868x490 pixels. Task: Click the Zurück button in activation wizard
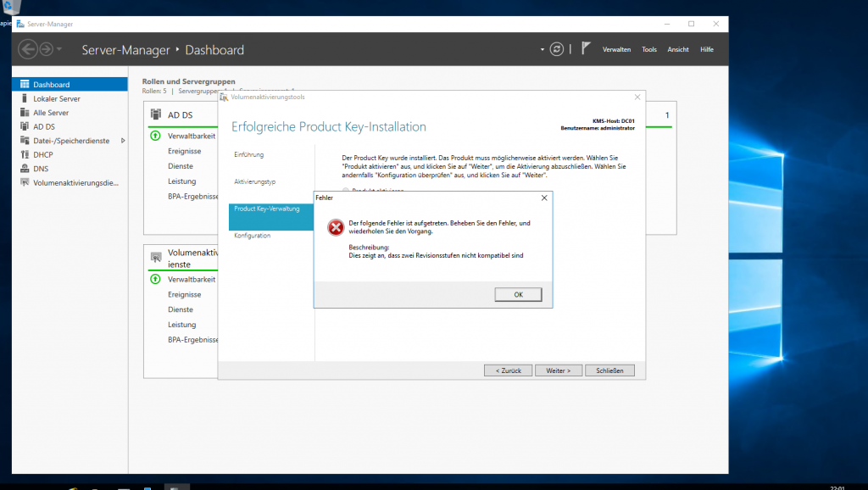[509, 370]
